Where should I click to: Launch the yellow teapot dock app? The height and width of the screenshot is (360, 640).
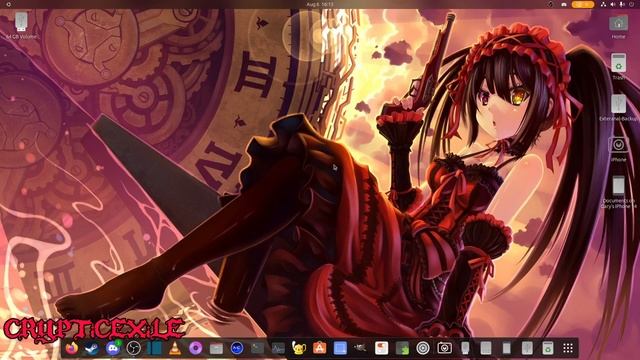(299, 348)
